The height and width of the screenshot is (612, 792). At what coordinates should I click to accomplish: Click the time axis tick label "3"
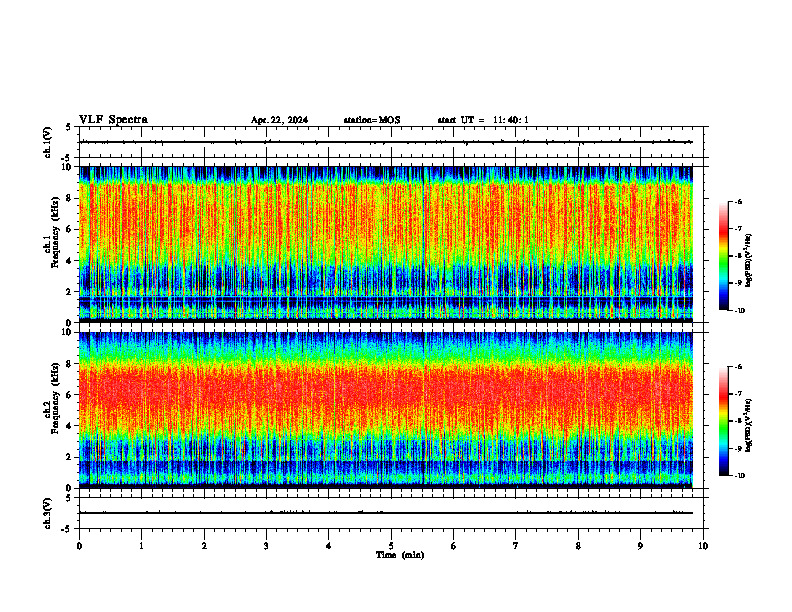pyautogui.click(x=266, y=546)
